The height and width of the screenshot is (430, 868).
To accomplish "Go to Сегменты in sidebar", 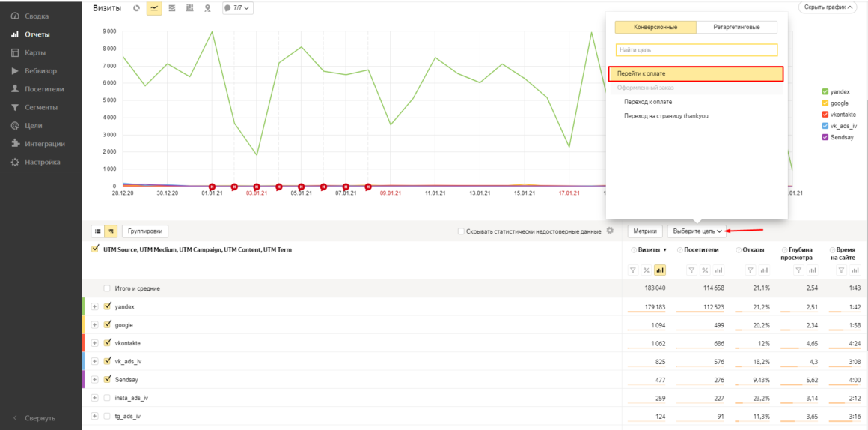I will tap(41, 107).
